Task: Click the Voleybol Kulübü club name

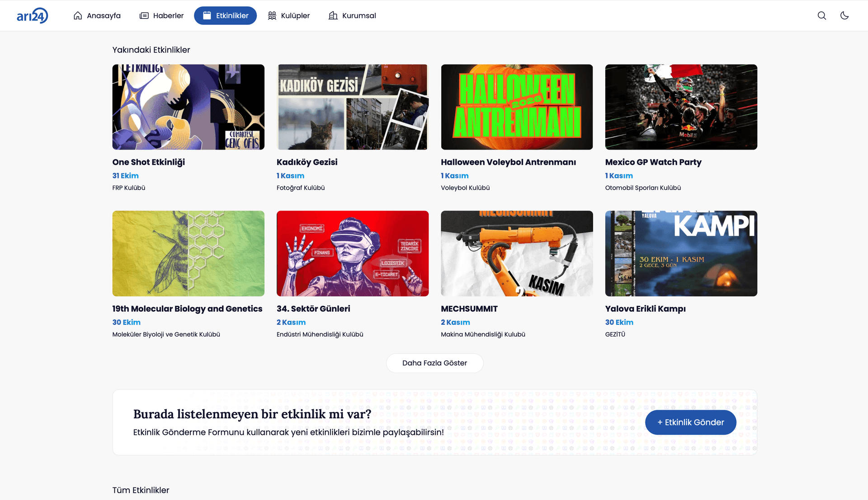Action: pos(465,188)
